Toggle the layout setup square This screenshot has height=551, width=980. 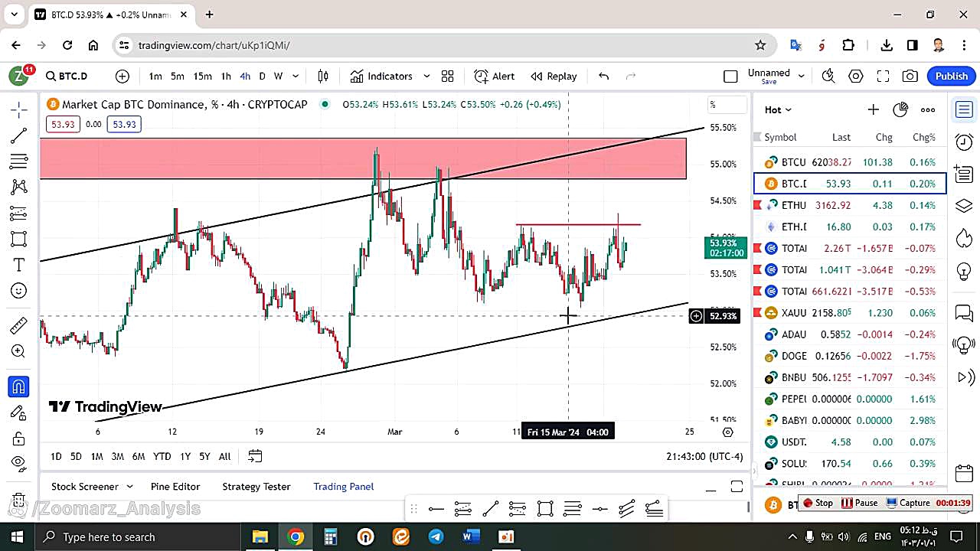point(730,76)
